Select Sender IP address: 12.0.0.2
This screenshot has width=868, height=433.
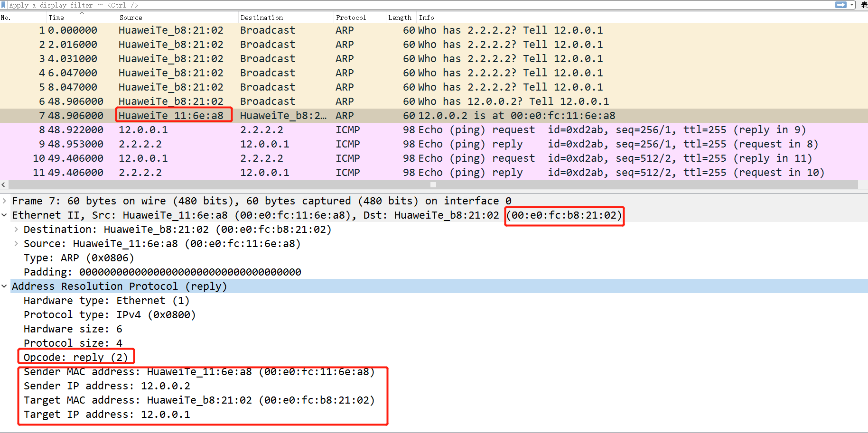tap(107, 386)
